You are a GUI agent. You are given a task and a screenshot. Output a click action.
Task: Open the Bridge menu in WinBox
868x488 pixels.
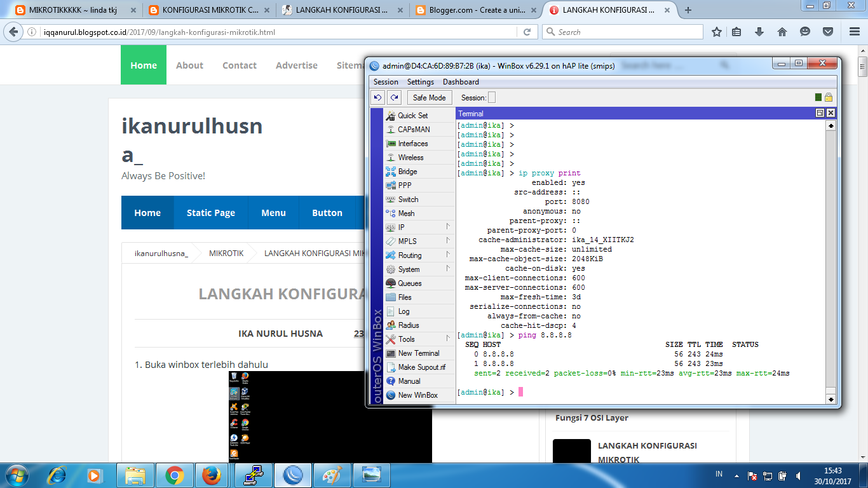pos(419,172)
